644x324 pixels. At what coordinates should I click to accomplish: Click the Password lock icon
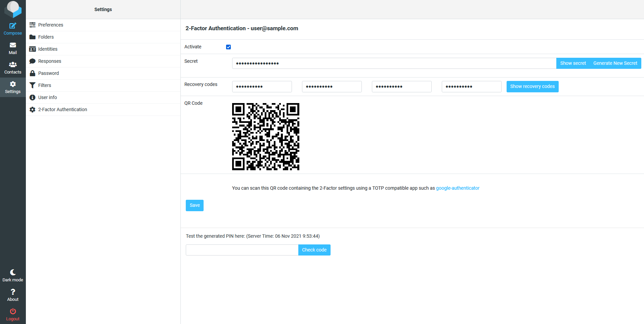pos(33,73)
